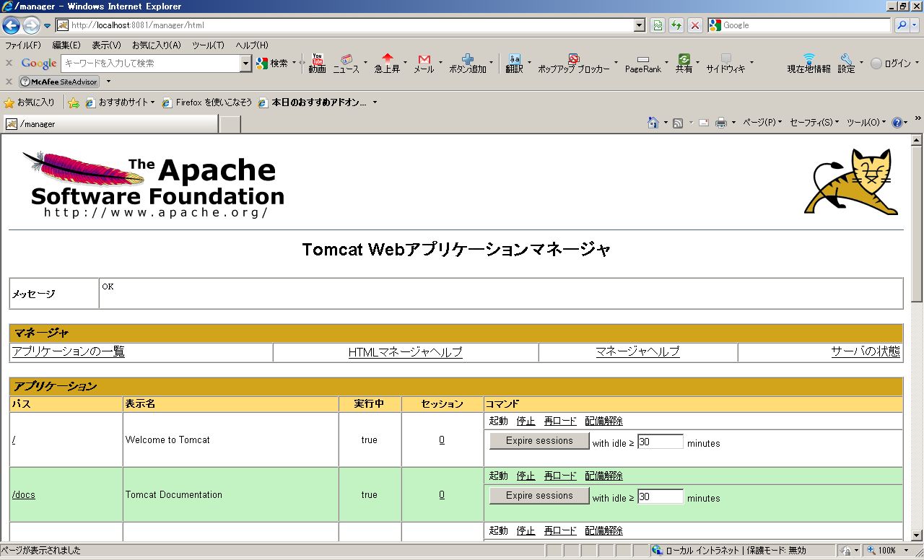
Task: Open a new blank tab
Action: [230, 124]
